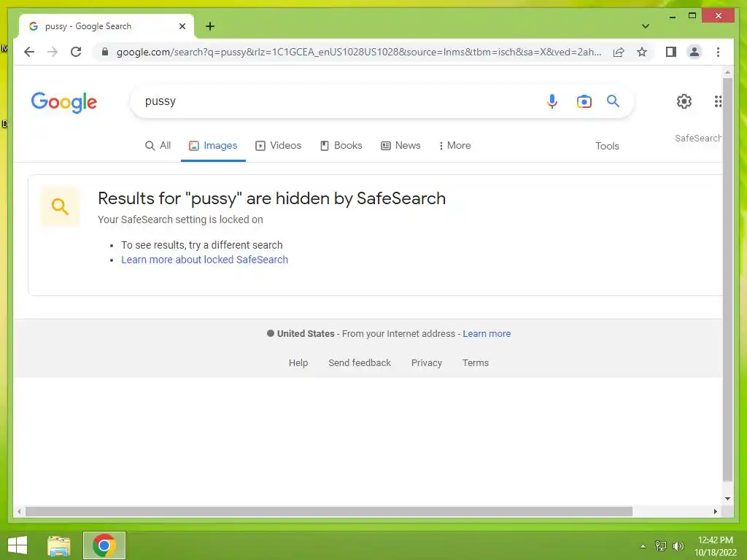Open Chrome's three-dot menu
Screen dimensions: 747x560
click(x=718, y=52)
